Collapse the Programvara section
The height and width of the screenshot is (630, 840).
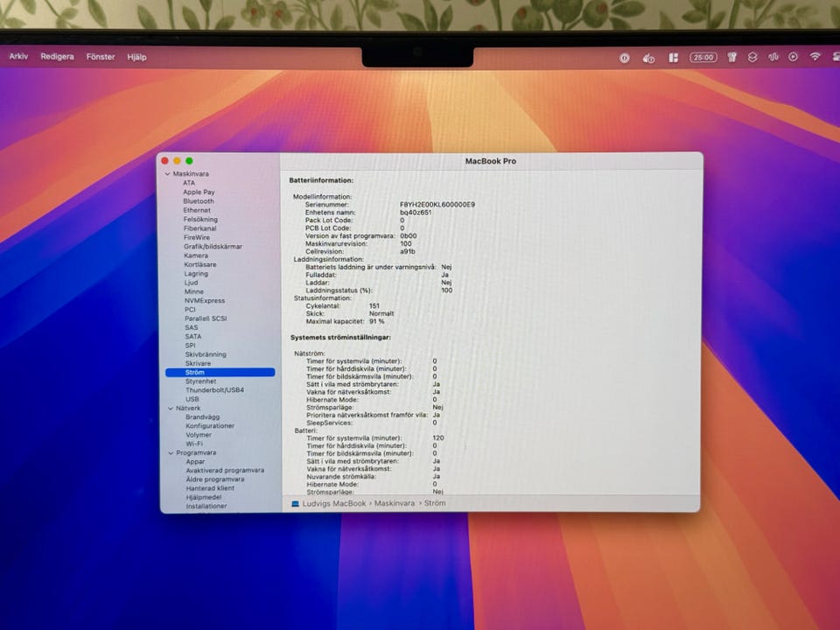coord(169,453)
